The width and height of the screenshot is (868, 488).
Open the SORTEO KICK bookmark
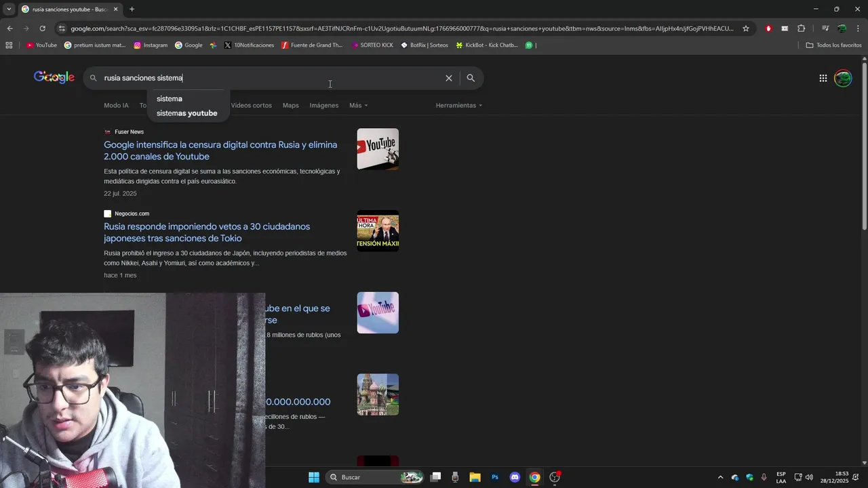[x=372, y=45]
